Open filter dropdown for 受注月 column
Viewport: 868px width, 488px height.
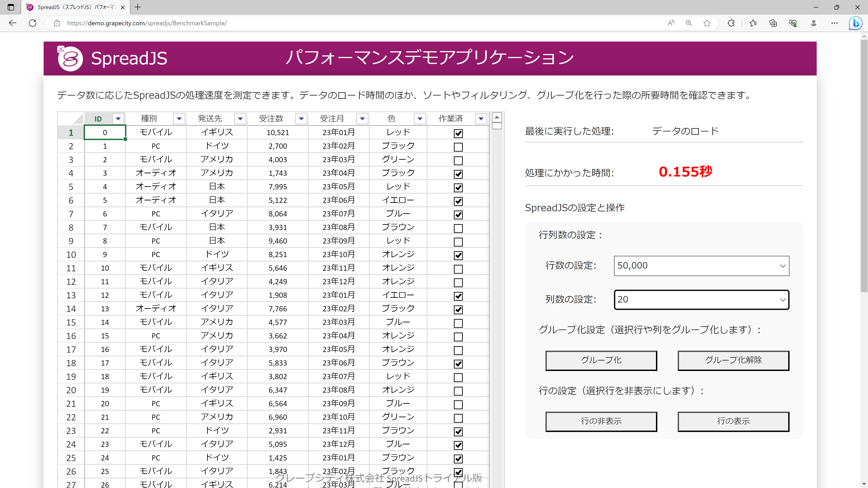pos(362,119)
